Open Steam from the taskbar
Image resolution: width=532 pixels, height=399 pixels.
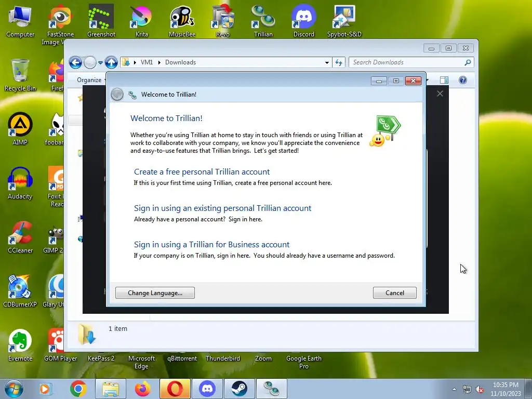[x=239, y=389]
